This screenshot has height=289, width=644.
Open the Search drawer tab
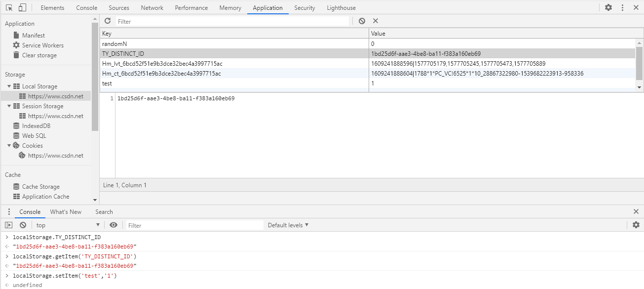104,212
